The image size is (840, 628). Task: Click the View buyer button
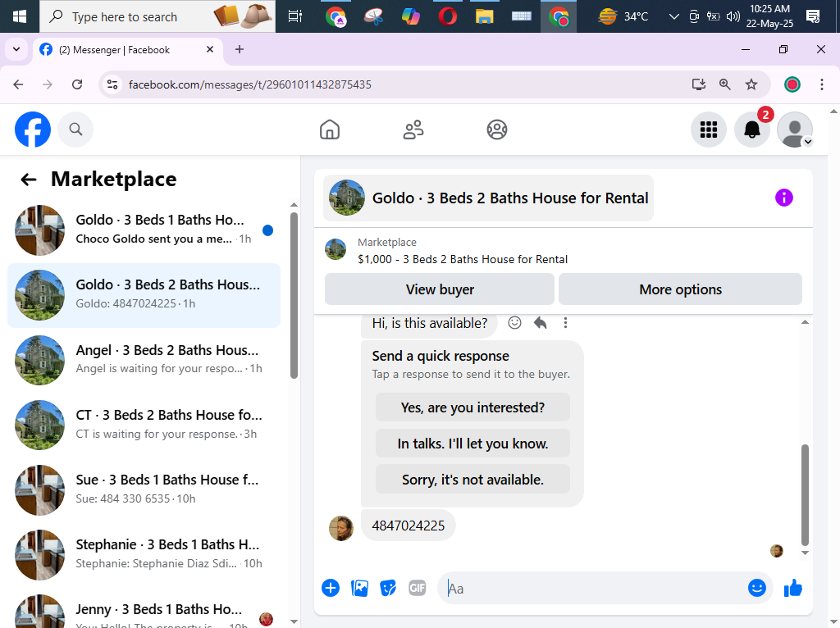(x=440, y=289)
